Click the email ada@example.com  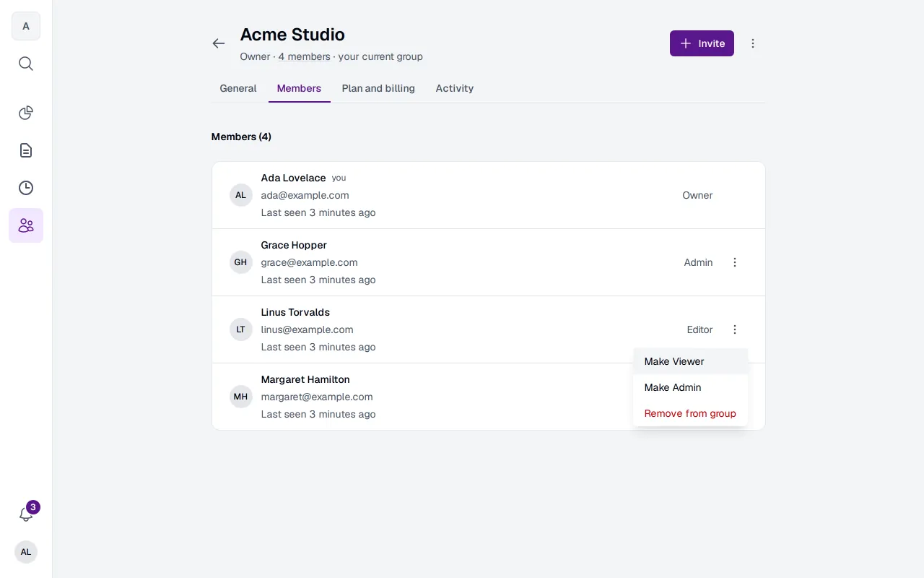tap(305, 195)
